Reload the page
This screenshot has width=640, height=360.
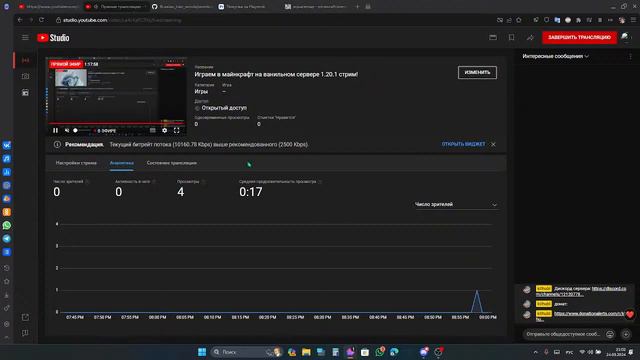point(41,20)
